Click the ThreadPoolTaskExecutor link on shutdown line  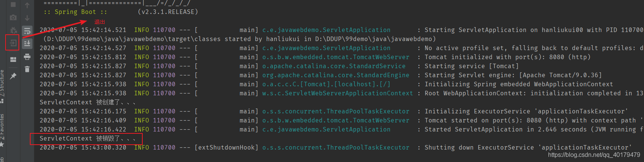336,148
